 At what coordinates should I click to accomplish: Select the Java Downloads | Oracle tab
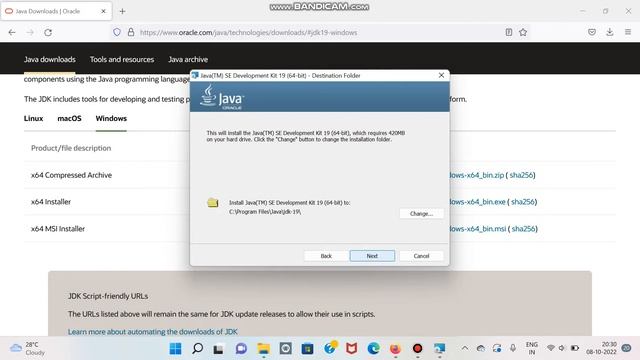pos(56,11)
